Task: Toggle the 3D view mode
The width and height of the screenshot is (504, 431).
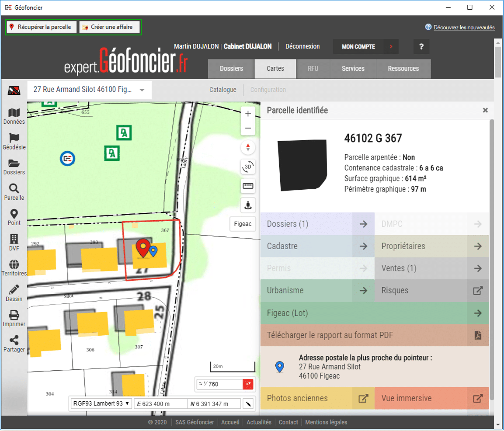Action: pyautogui.click(x=248, y=167)
